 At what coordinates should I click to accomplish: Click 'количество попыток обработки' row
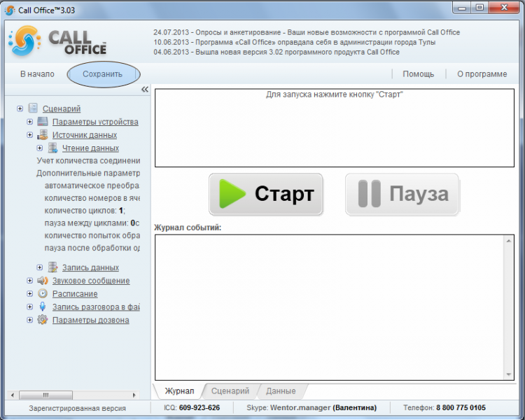92,235
